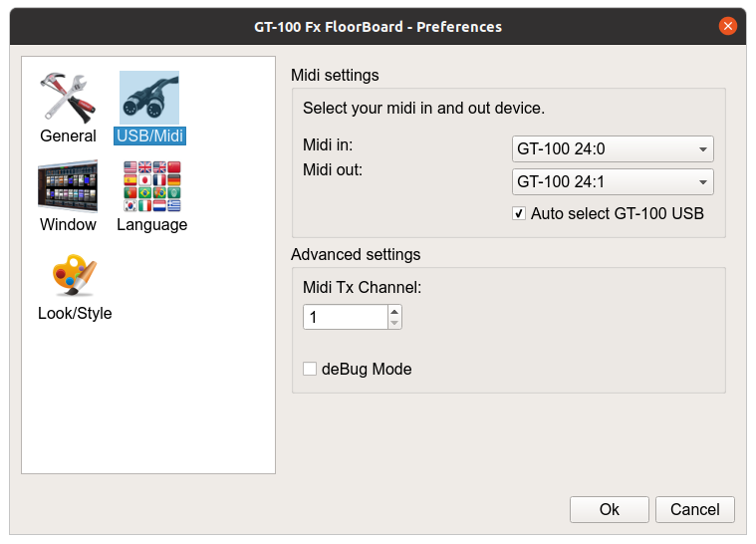This screenshot has width=756, height=544.
Task: Open the Look/Style palette icon
Action: click(74, 275)
